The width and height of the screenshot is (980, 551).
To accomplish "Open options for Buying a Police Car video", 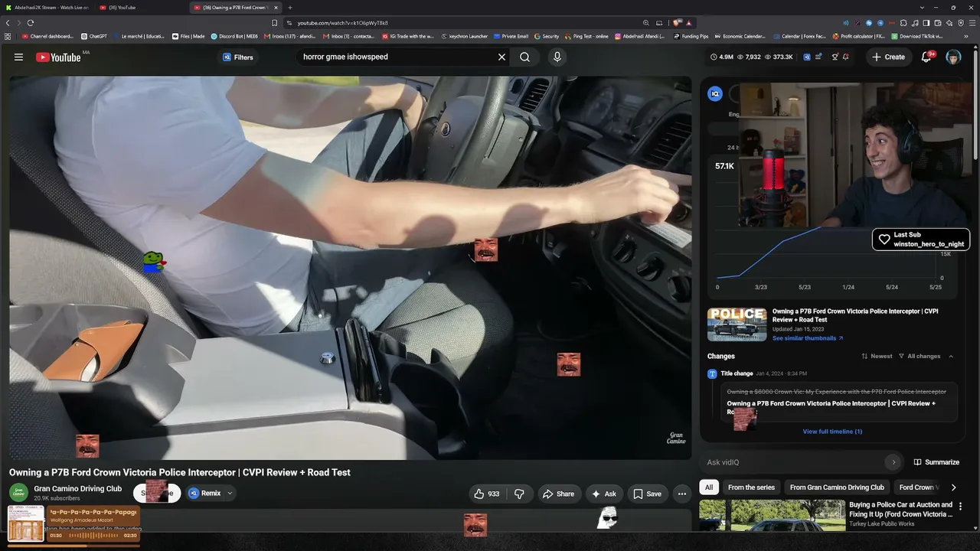I will [x=960, y=507].
